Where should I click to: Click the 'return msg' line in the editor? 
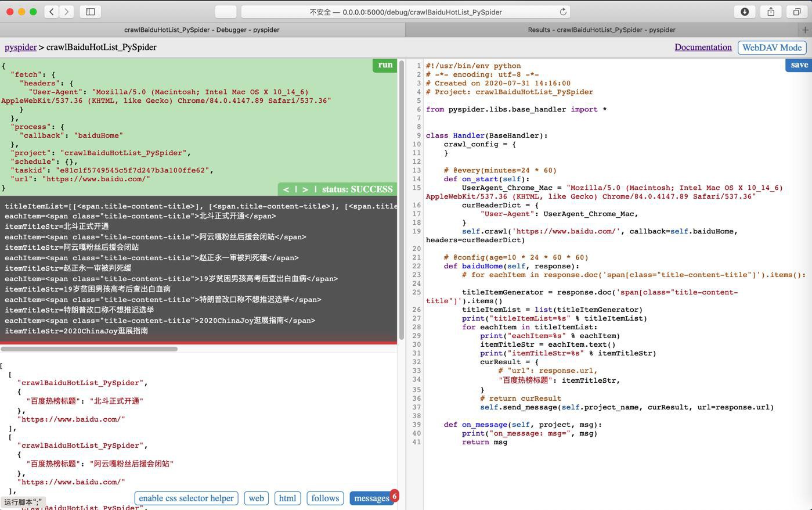click(x=485, y=442)
